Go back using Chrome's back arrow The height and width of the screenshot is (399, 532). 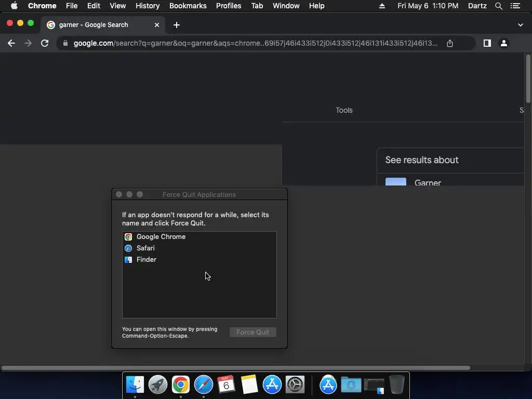(11, 43)
